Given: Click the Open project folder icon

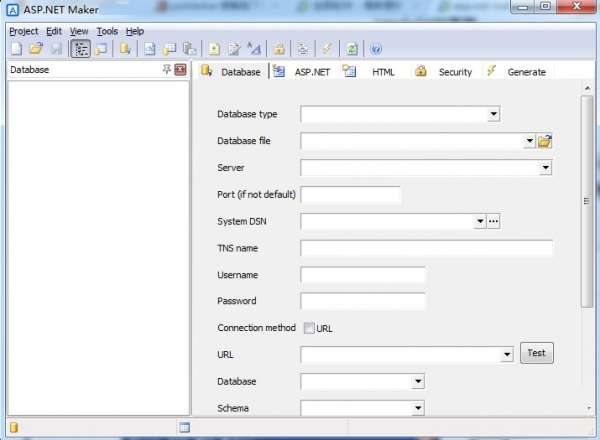Looking at the screenshot, I should pyautogui.click(x=36, y=49).
